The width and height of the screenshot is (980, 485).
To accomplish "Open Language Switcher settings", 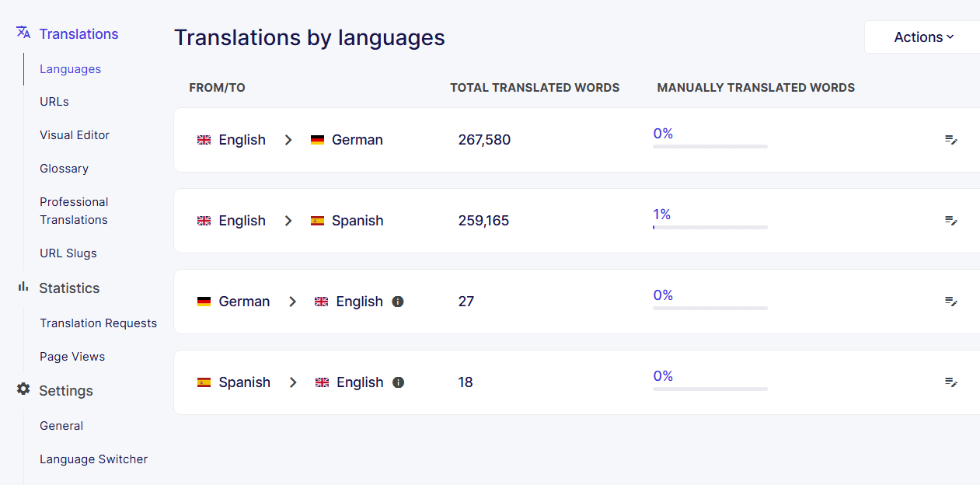I will click(93, 459).
